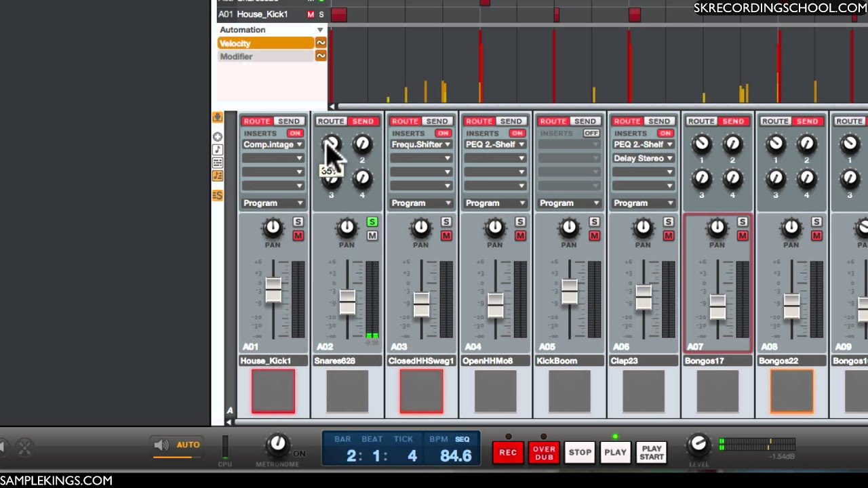This screenshot has height=488, width=868.
Task: Open the Program dropdown on channel A03
Action: pyautogui.click(x=421, y=203)
